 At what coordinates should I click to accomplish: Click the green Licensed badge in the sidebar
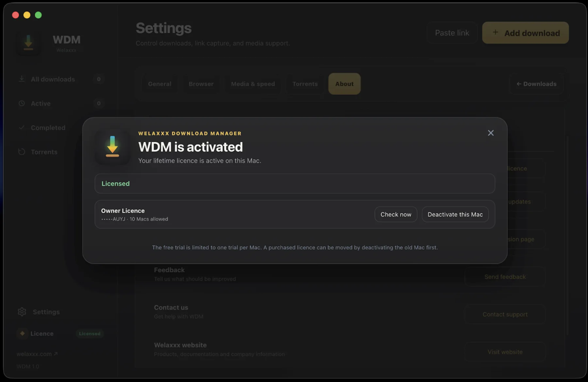90,333
